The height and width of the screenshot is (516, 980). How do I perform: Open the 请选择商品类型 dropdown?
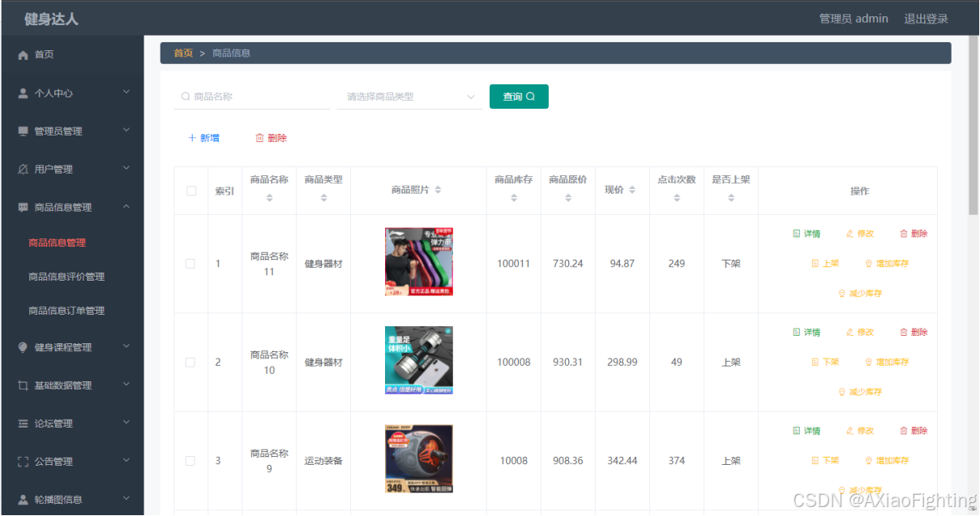click(x=411, y=97)
